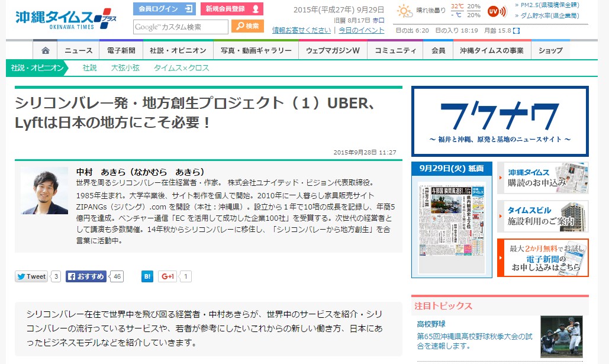
Task: Click the UV index icon
Action: pos(497,11)
